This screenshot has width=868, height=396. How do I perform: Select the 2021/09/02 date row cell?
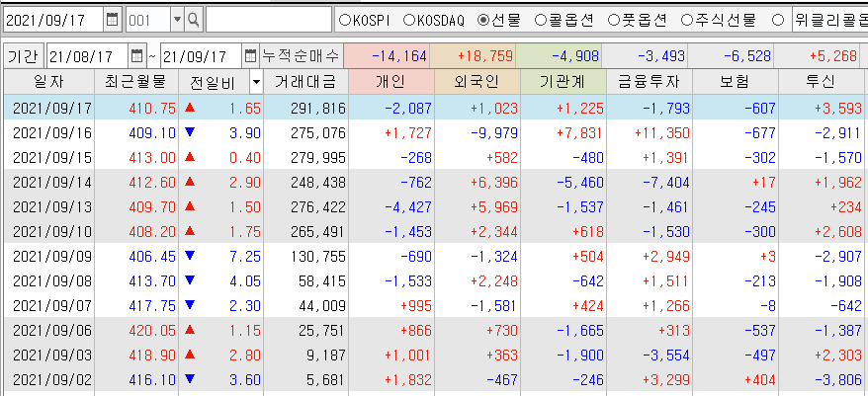coord(48,380)
